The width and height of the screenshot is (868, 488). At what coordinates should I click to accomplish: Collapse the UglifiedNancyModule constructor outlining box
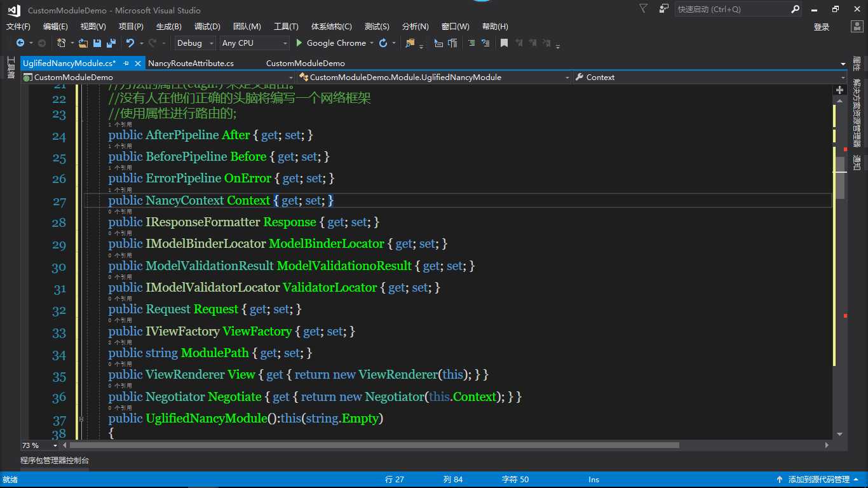81,419
